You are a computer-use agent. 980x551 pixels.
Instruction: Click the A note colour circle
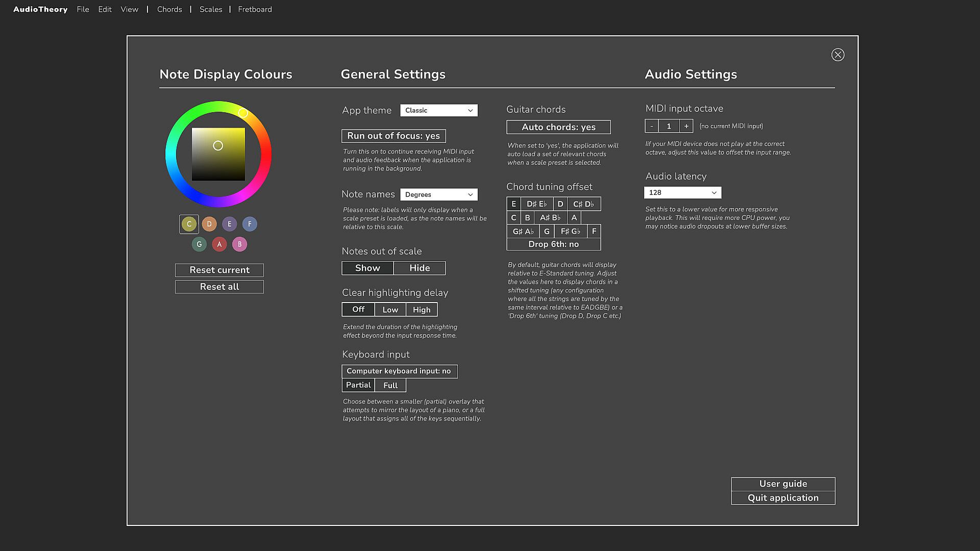219,244
